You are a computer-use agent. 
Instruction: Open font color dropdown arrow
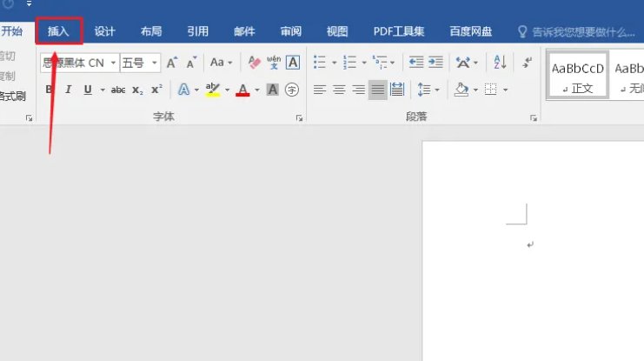[257, 90]
